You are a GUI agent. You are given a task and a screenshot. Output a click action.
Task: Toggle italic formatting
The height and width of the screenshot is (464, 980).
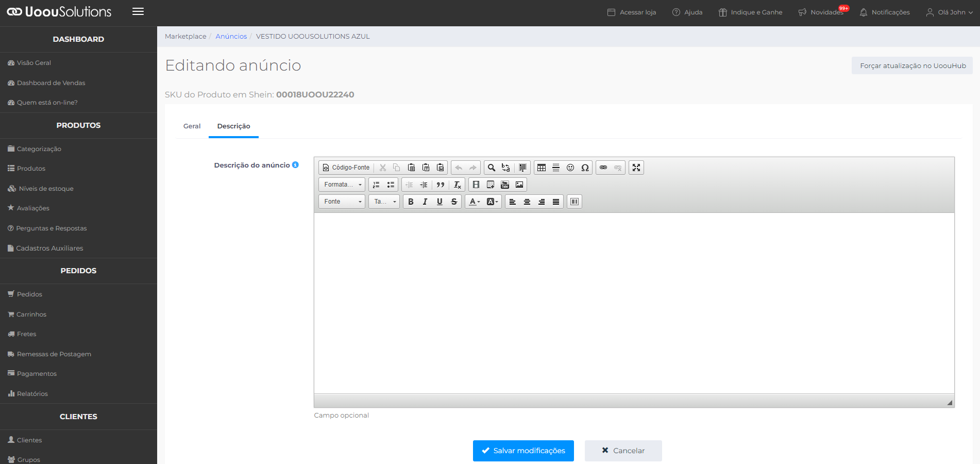tap(425, 202)
